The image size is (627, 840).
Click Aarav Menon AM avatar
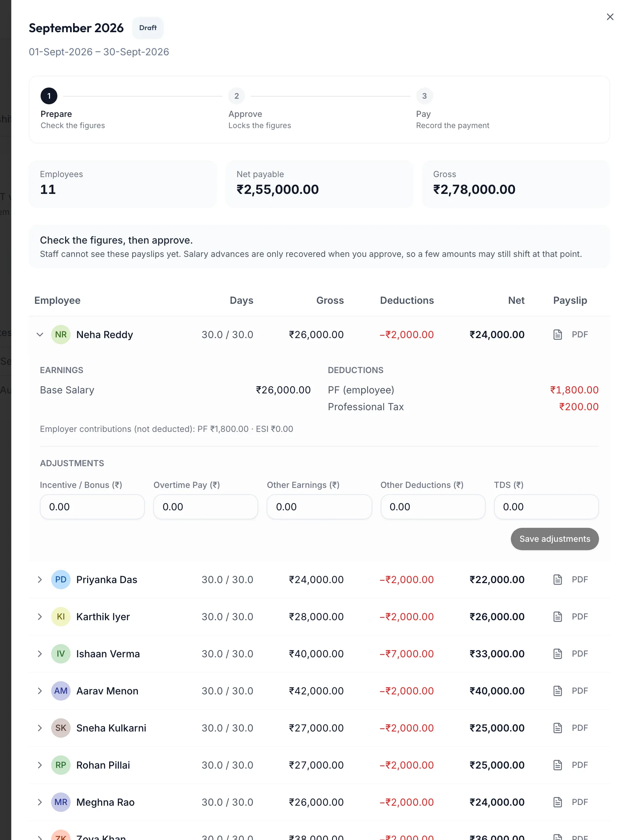tap(61, 691)
